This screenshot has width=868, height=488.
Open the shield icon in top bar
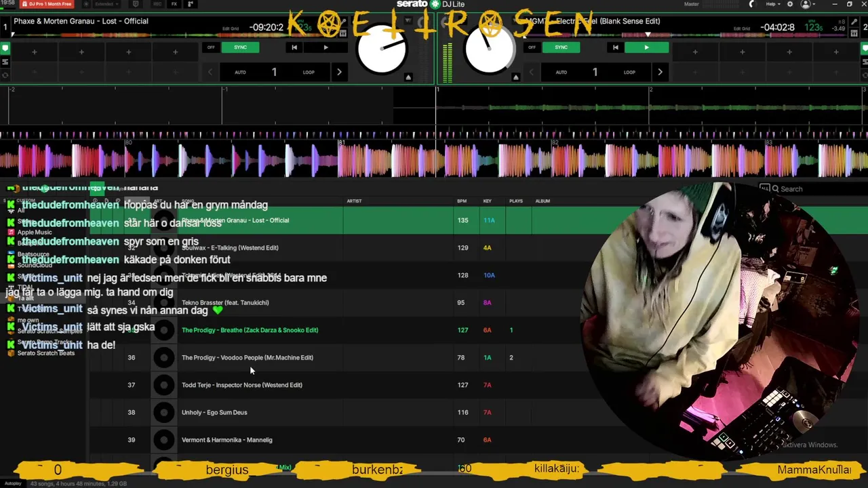(136, 4)
